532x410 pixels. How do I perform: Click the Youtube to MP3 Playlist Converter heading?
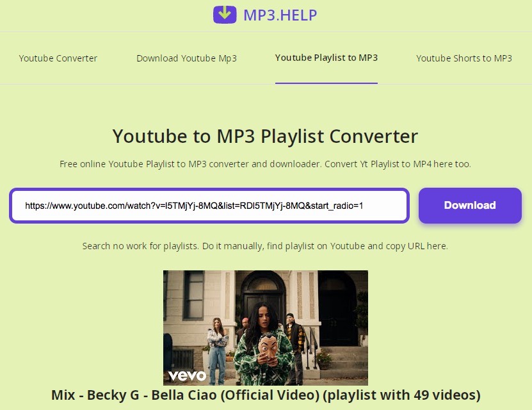pyautogui.click(x=265, y=136)
